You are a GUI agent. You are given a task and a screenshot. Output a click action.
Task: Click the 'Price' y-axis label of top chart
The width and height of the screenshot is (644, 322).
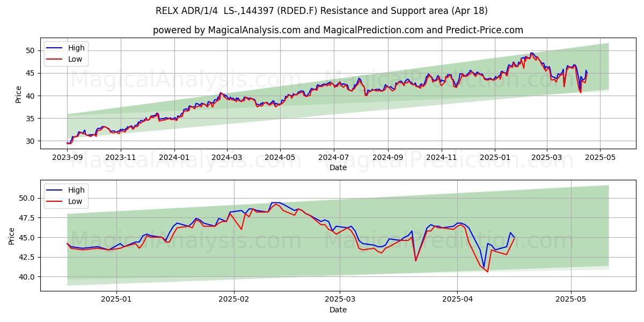click(x=19, y=93)
